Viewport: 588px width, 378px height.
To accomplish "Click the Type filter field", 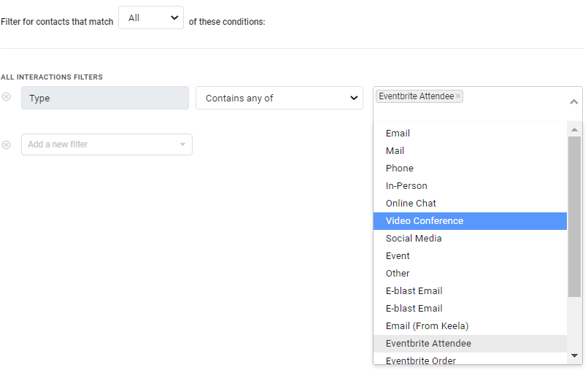I will pos(105,99).
